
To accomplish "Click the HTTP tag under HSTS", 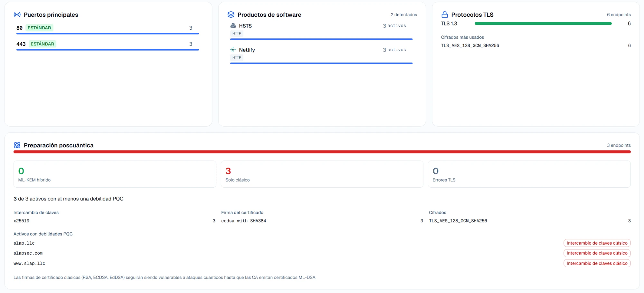I will (x=237, y=34).
